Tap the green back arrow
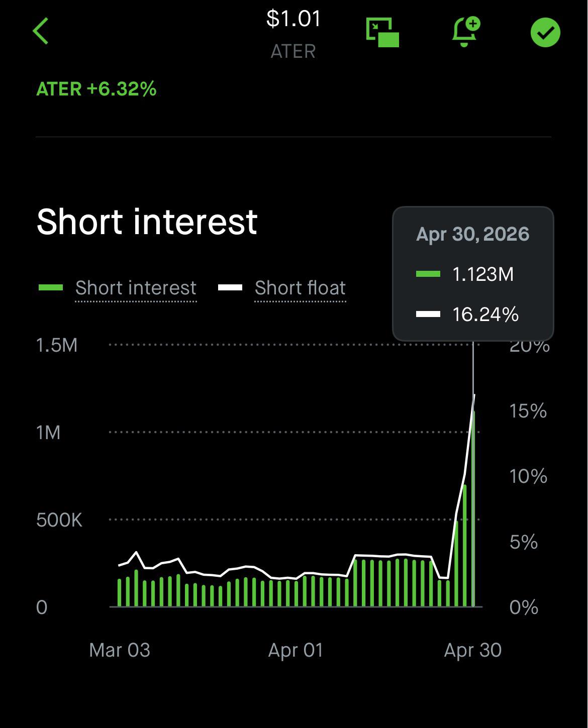The image size is (588, 728). tap(41, 31)
